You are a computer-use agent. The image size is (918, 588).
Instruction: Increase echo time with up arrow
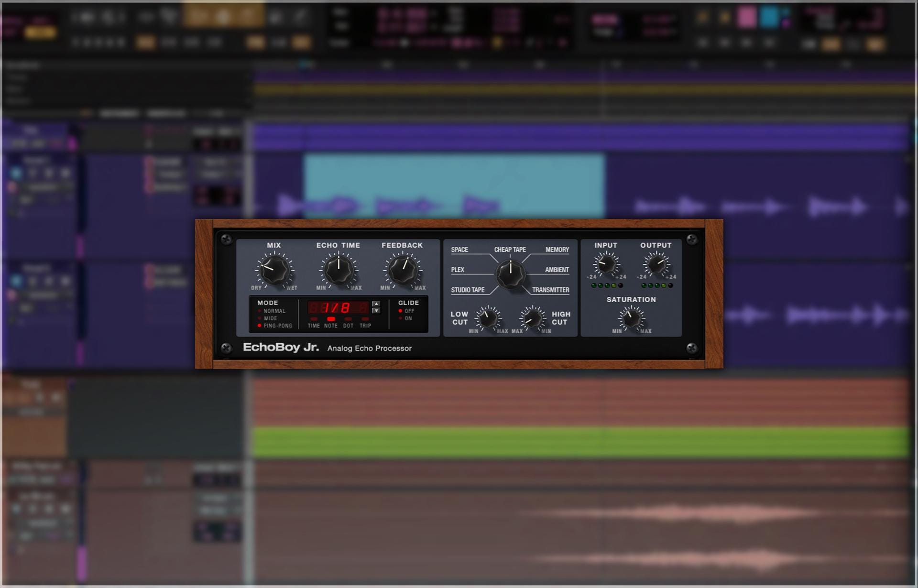click(376, 304)
